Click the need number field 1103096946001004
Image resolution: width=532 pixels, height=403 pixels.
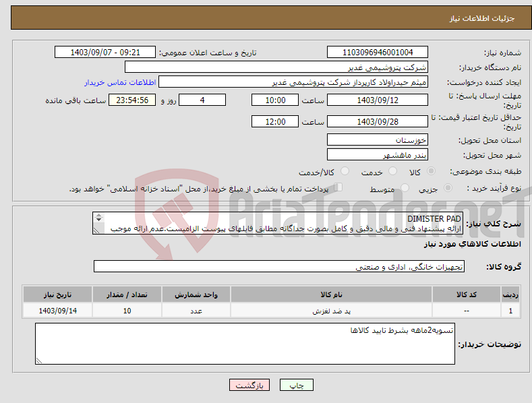click(378, 53)
